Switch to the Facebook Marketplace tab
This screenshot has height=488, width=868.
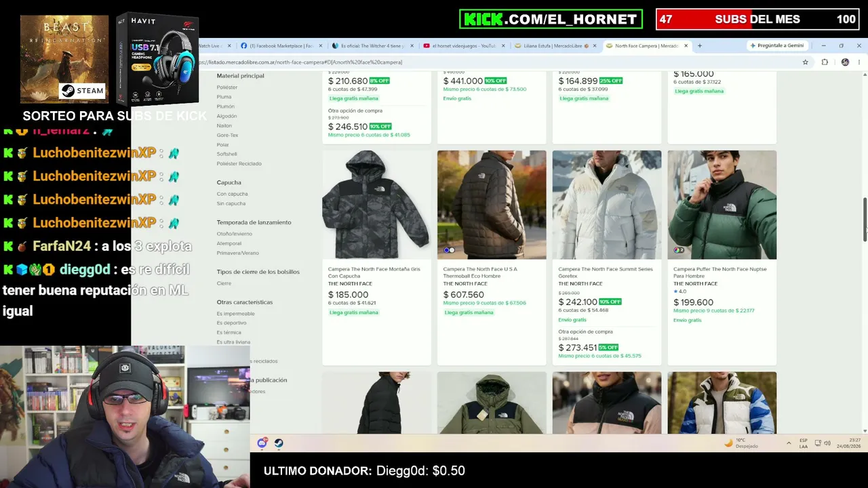pyautogui.click(x=281, y=46)
